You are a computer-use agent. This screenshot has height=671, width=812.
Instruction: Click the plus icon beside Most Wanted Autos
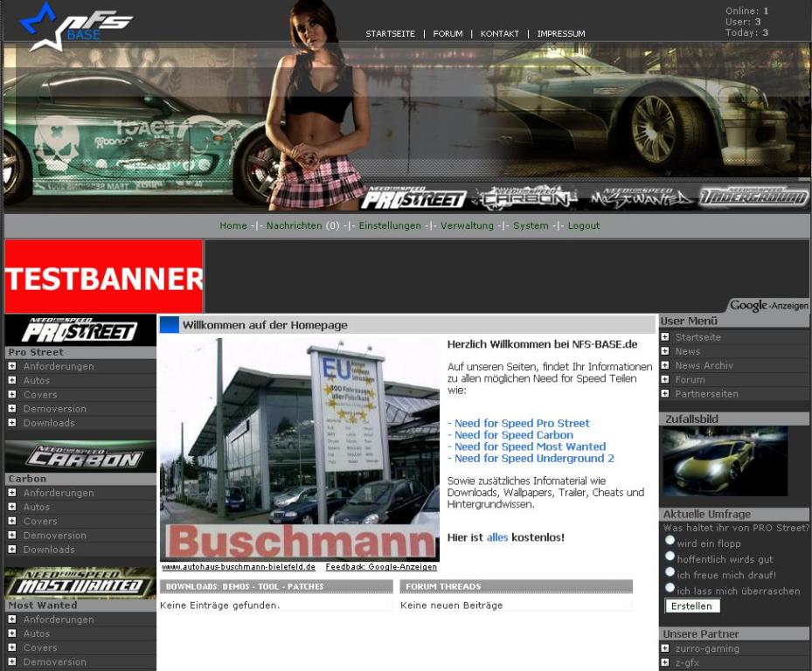click(x=12, y=633)
